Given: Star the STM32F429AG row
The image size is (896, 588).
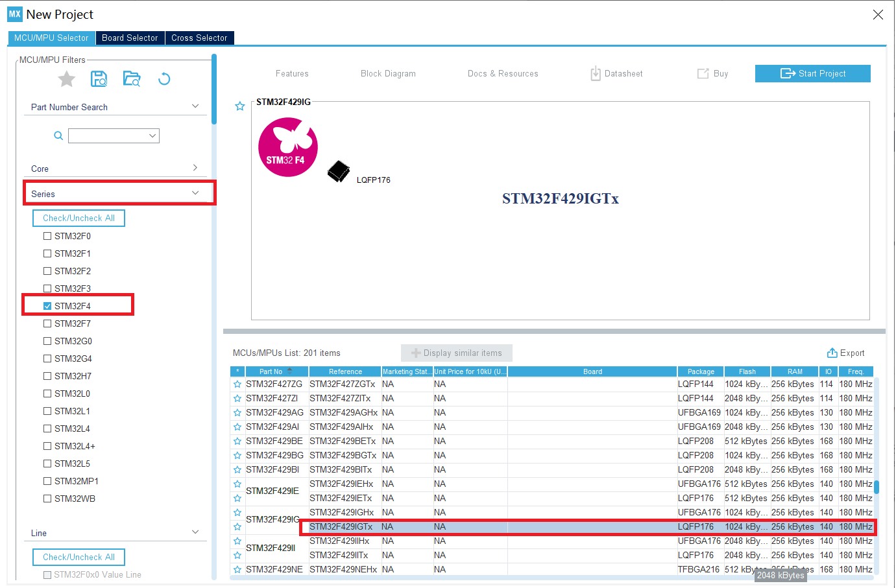Looking at the screenshot, I should pyautogui.click(x=237, y=413).
